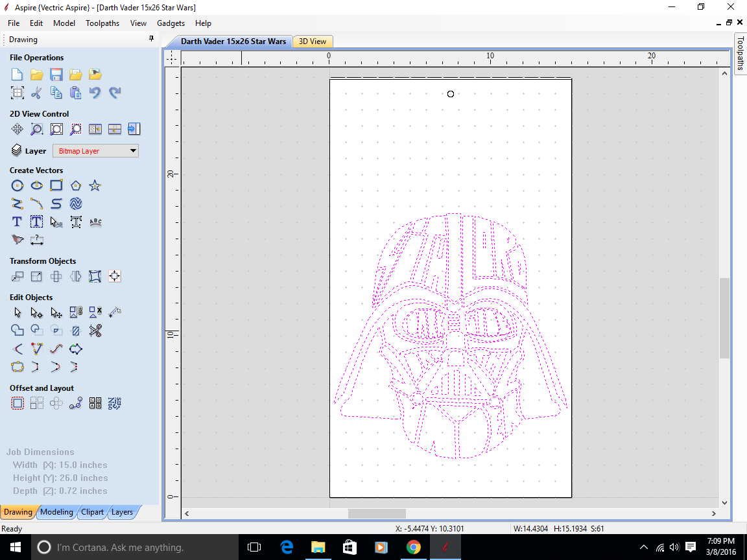Open the Nesting tool in Offset and Layout
This screenshot has height=560, width=747.
click(x=95, y=402)
